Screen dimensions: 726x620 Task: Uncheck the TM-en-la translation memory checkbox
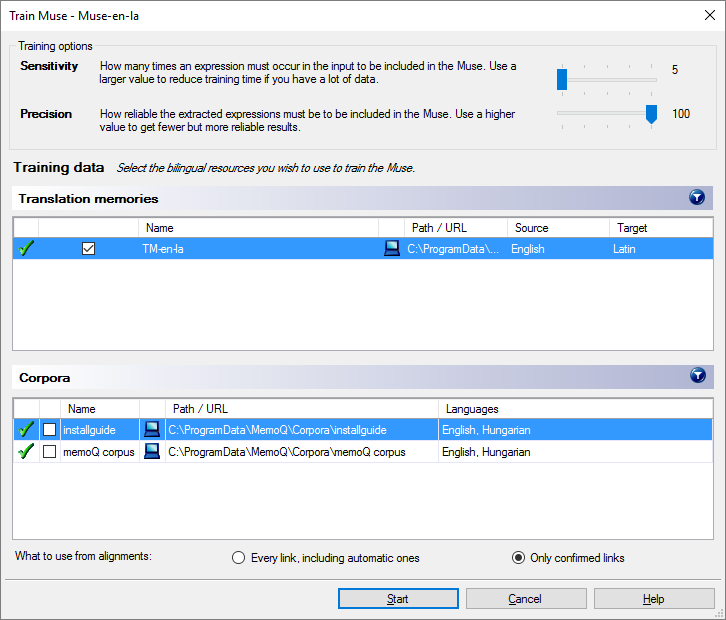88,249
